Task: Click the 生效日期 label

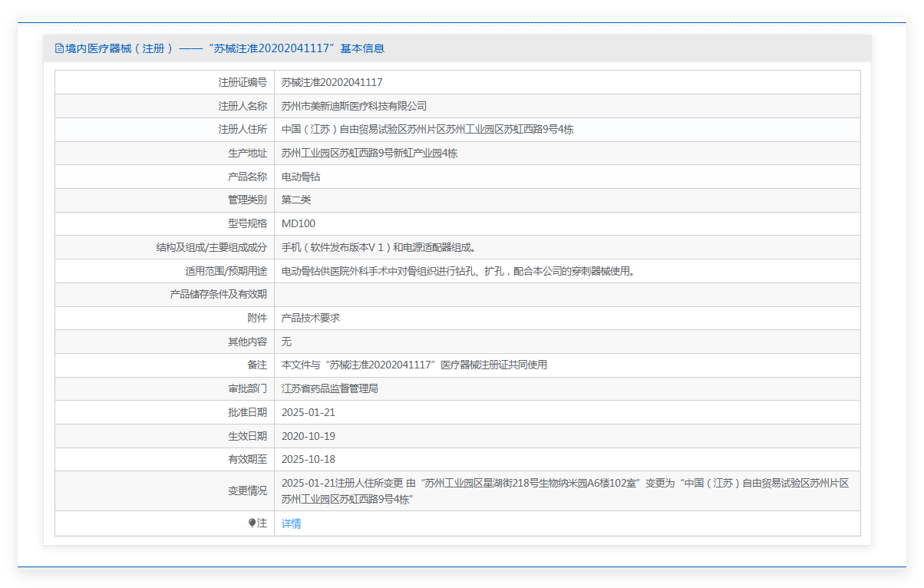Action: pyautogui.click(x=247, y=436)
